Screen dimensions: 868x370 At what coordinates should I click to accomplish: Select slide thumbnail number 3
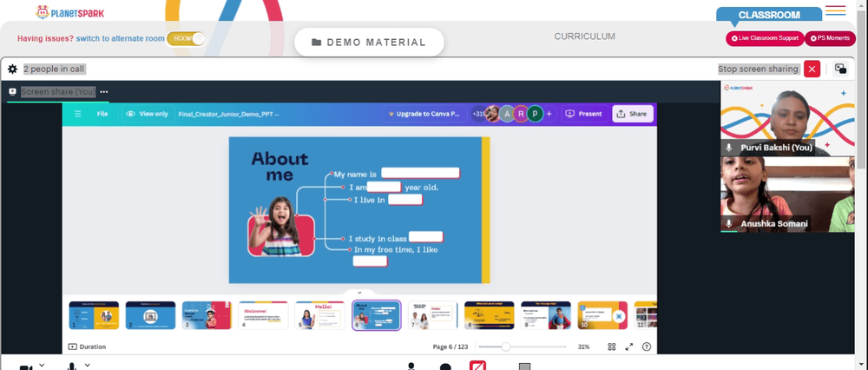coord(207,315)
